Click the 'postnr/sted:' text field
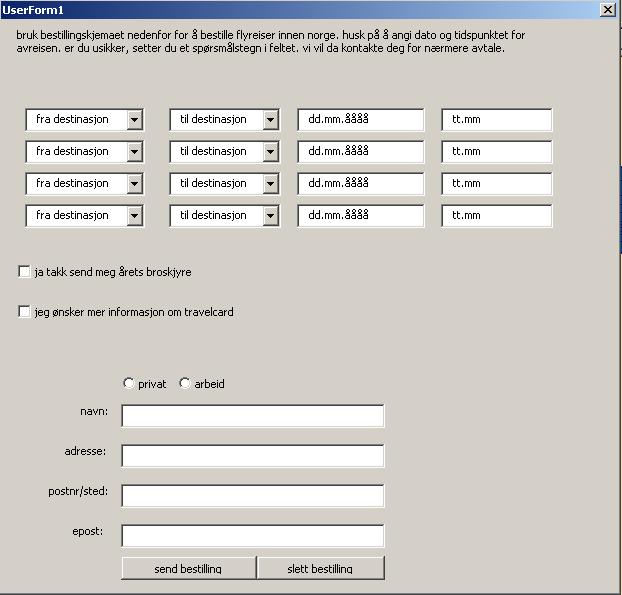Viewport: 622px width, 595px height. coord(253,496)
